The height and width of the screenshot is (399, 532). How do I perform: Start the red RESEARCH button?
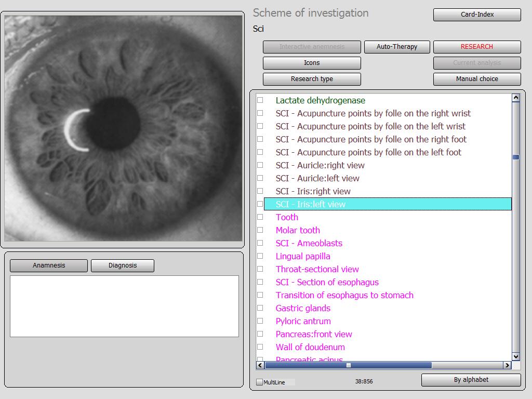tap(477, 47)
